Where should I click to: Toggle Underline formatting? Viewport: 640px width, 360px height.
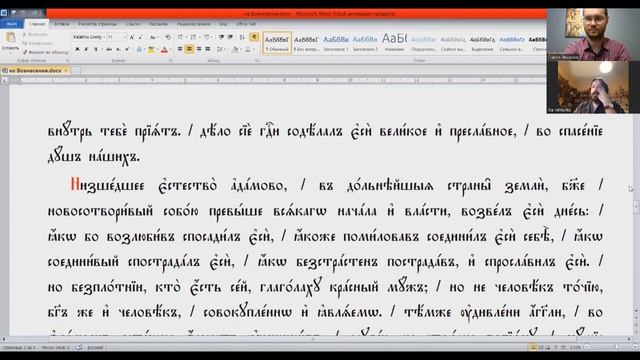[96, 49]
